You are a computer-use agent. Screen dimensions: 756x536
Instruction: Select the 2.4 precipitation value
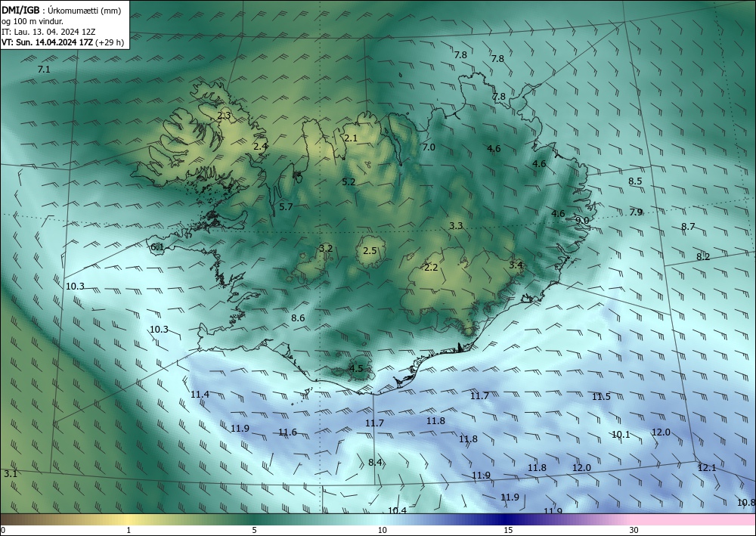(260, 146)
